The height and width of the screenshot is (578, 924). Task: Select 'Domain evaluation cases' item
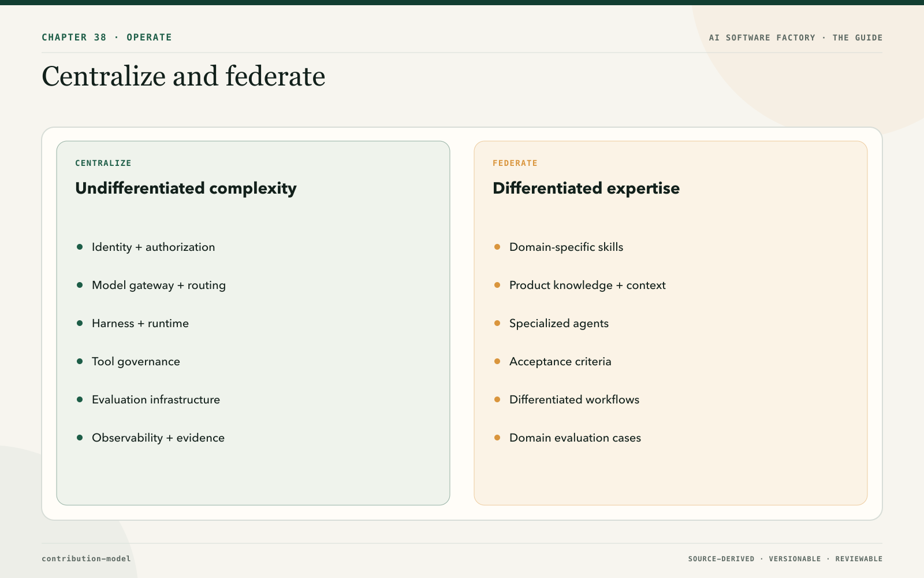click(x=575, y=438)
